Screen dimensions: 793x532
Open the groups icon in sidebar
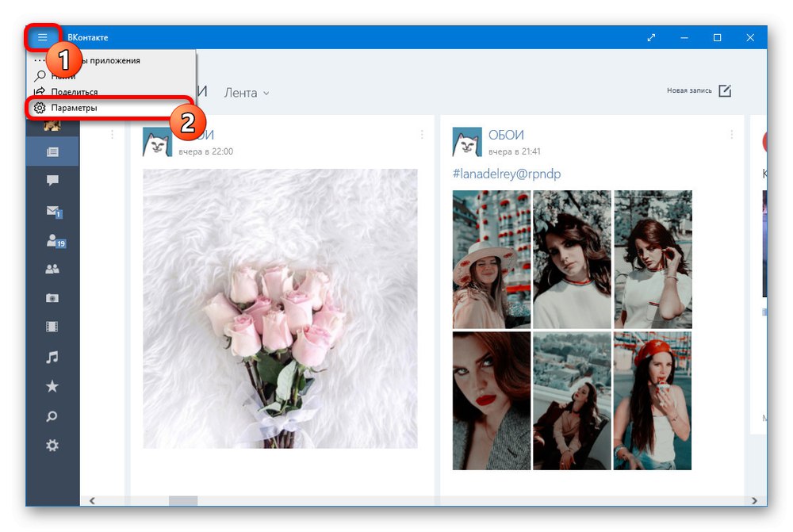pos(52,269)
